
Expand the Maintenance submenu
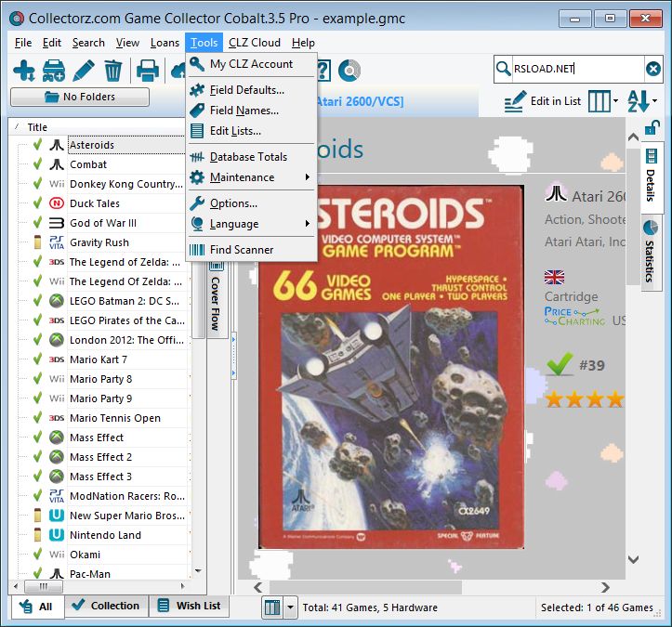click(251, 177)
